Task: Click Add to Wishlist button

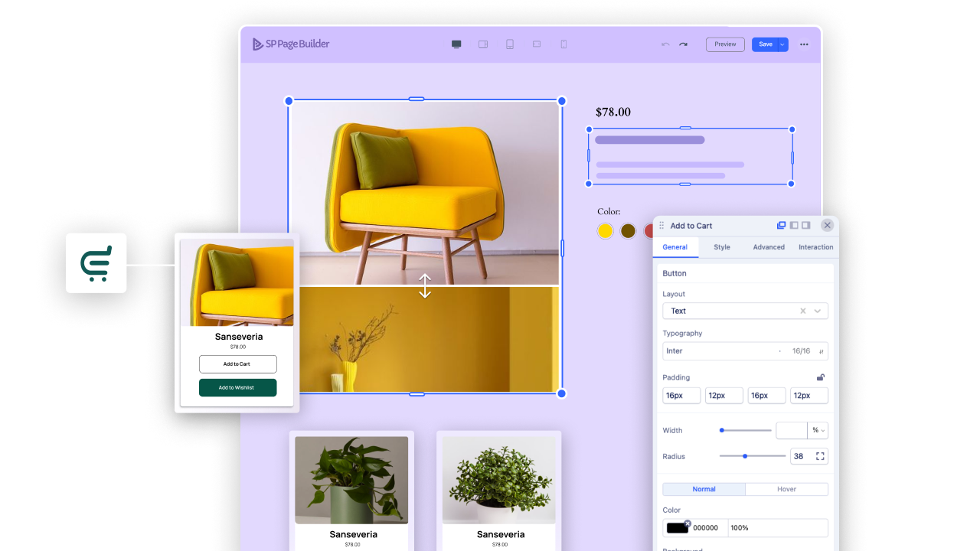Action: coord(237,388)
